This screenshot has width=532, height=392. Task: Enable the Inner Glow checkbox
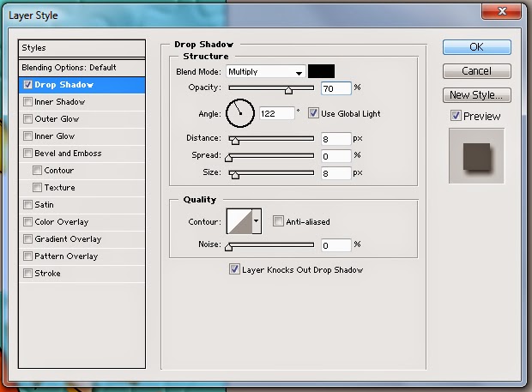pyautogui.click(x=27, y=136)
